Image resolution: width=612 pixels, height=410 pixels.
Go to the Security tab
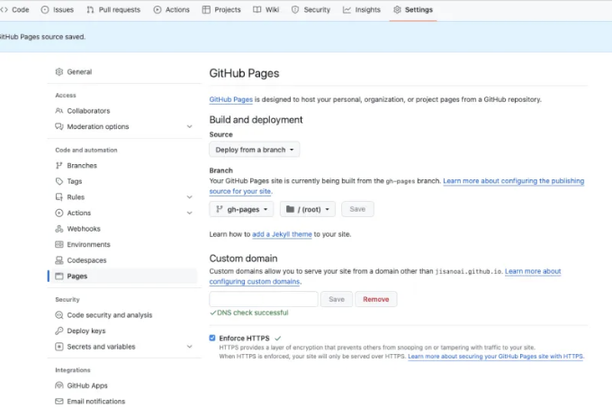coord(311,10)
